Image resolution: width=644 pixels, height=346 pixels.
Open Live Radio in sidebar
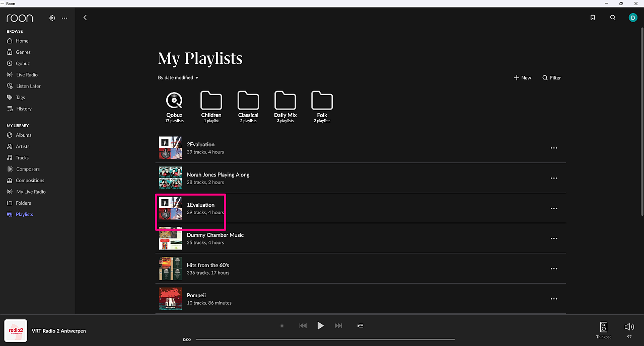click(27, 75)
